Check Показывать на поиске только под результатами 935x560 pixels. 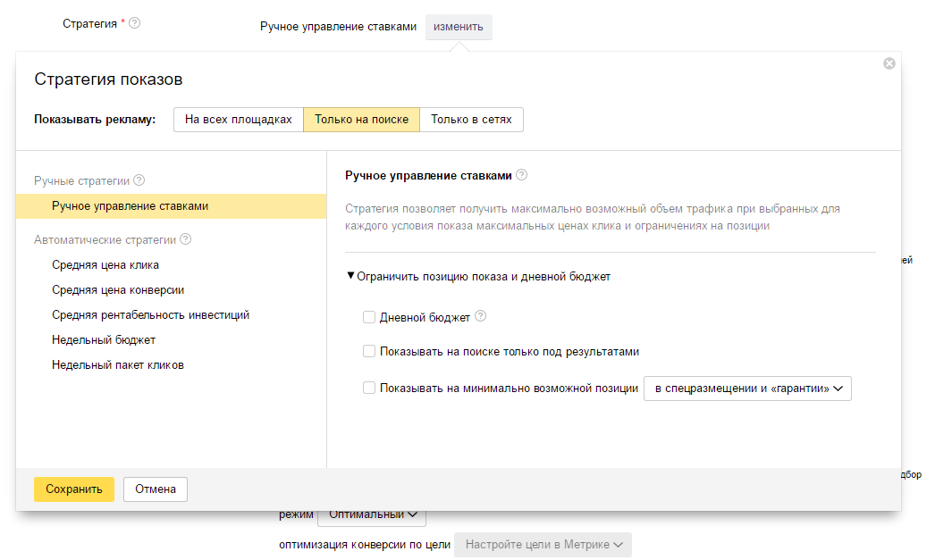point(369,352)
